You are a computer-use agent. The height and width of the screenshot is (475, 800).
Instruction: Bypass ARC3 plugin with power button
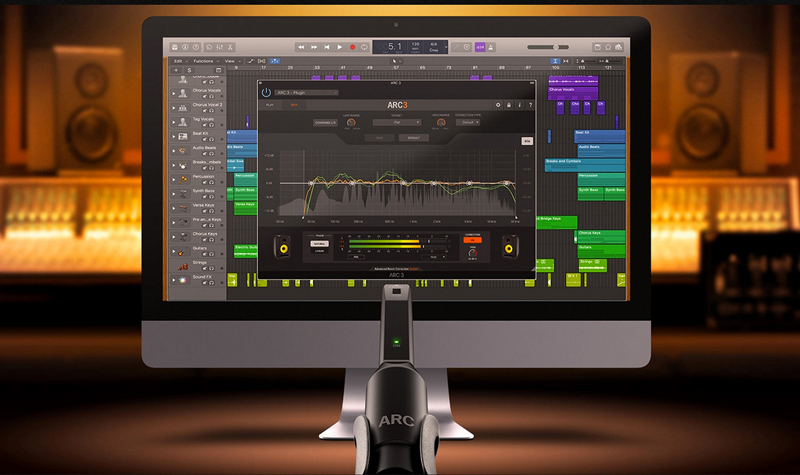[266, 92]
